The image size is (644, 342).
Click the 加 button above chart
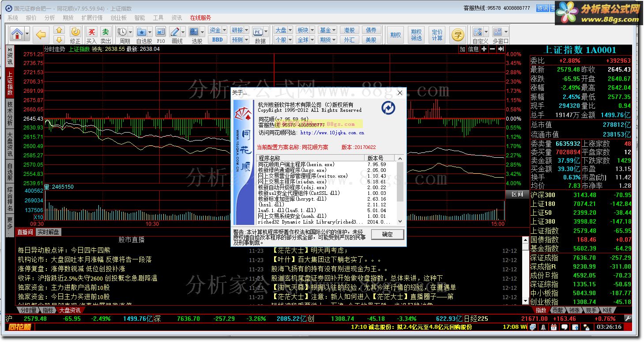[x=462, y=49]
